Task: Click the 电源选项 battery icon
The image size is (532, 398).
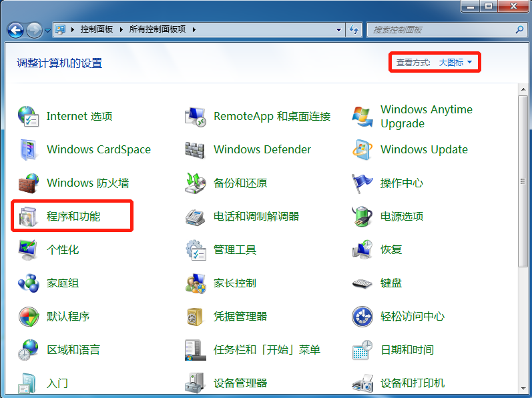Action: [362, 216]
